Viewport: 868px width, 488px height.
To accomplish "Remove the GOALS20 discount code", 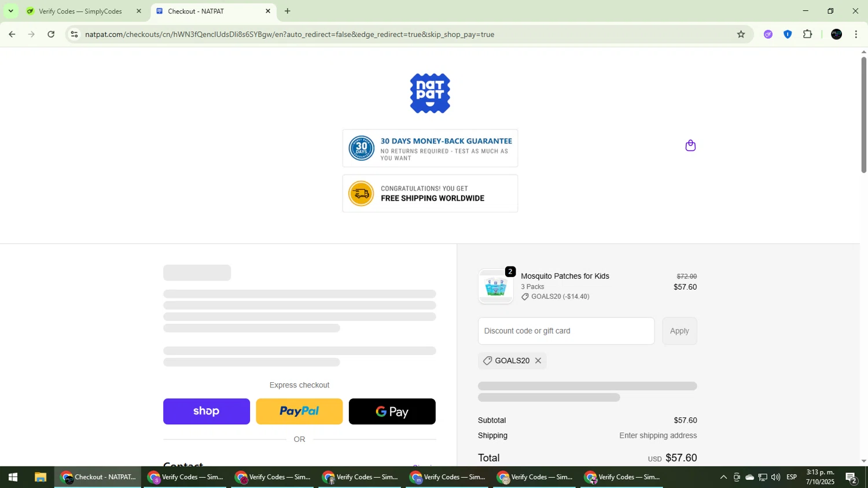I will pyautogui.click(x=538, y=361).
